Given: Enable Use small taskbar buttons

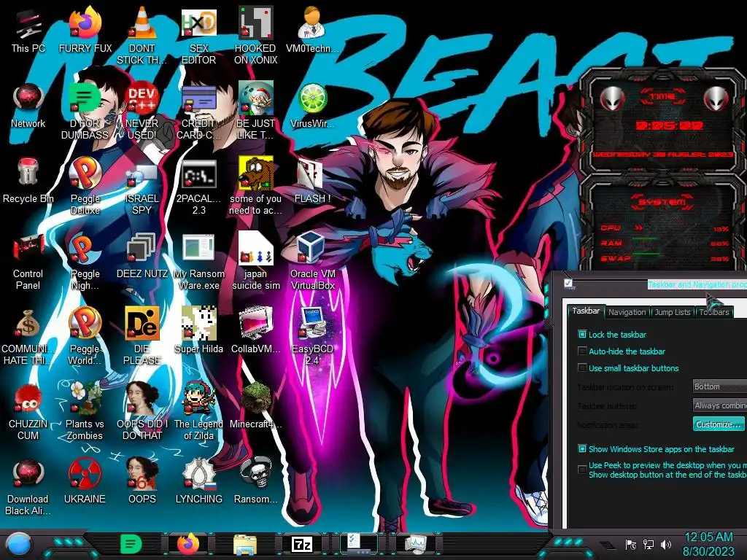Looking at the screenshot, I should (x=582, y=367).
